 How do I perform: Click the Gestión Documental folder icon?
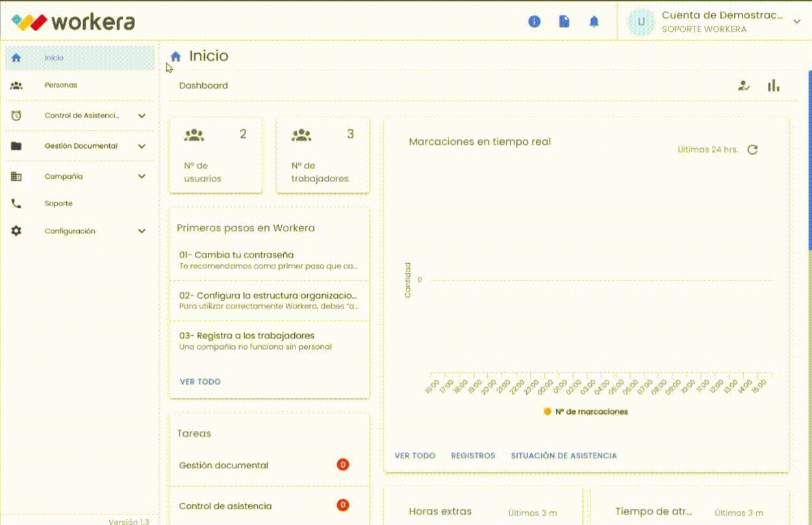16,146
